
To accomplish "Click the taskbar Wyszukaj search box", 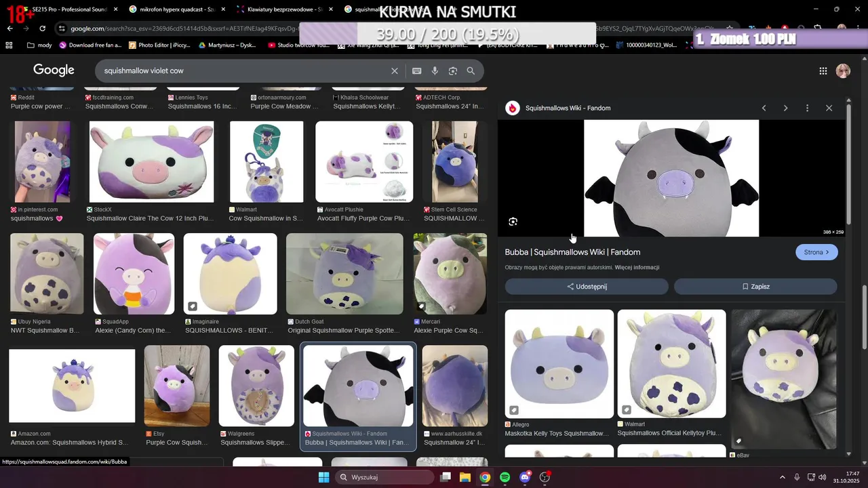I will (385, 477).
